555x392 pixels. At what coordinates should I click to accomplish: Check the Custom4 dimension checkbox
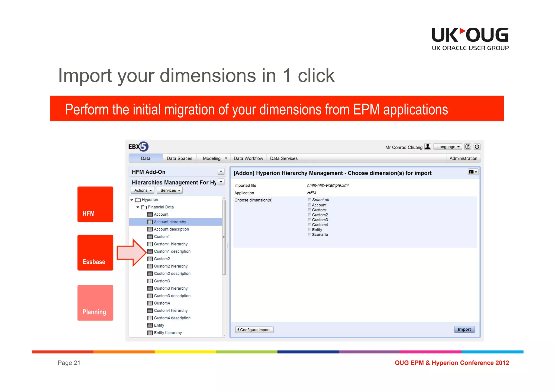(309, 225)
